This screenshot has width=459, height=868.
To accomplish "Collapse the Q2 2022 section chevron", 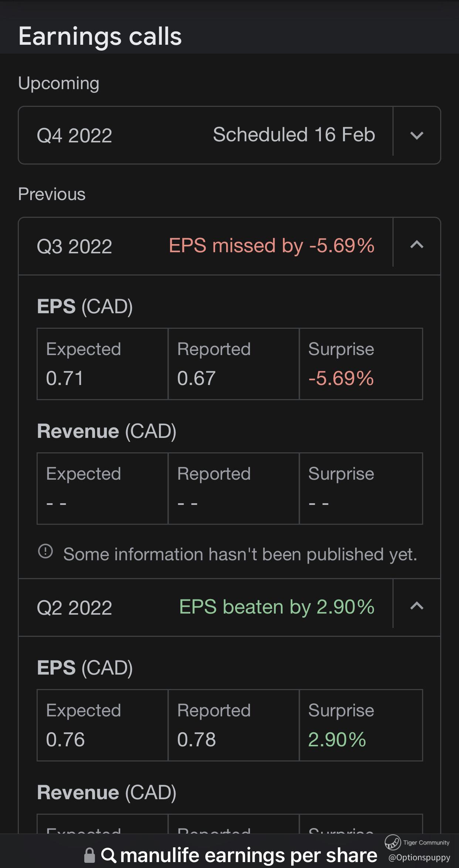I will (x=416, y=606).
